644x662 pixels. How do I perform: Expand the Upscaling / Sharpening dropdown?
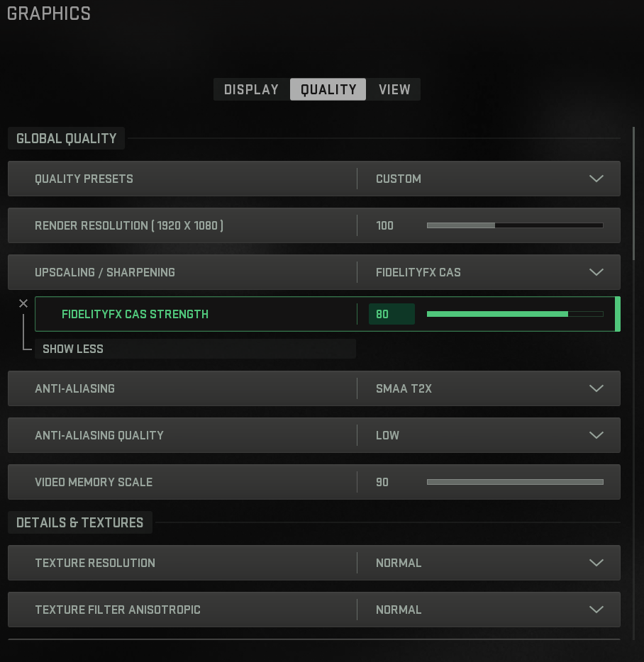(x=596, y=272)
